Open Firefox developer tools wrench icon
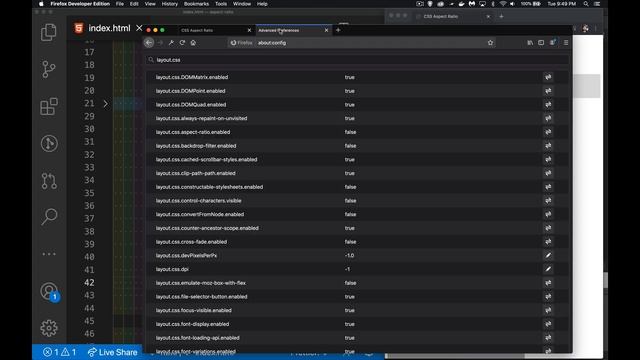640x360 pixels. [x=171, y=42]
